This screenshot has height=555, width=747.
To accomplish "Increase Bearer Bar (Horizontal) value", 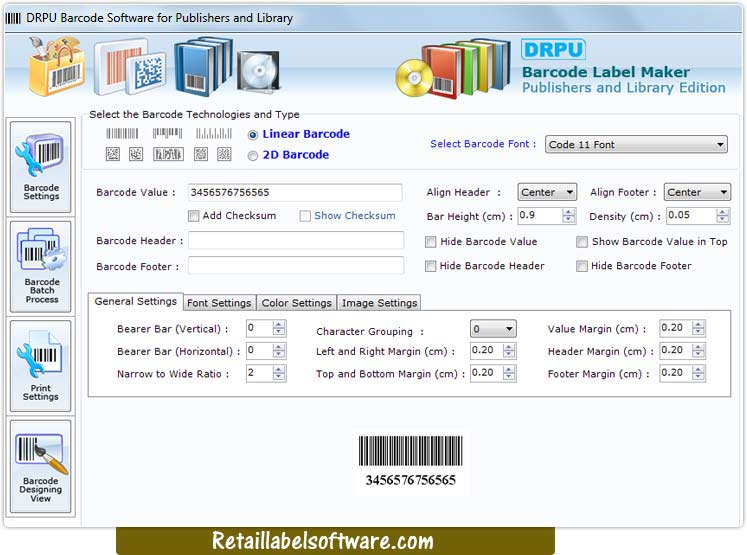I will click(x=279, y=347).
